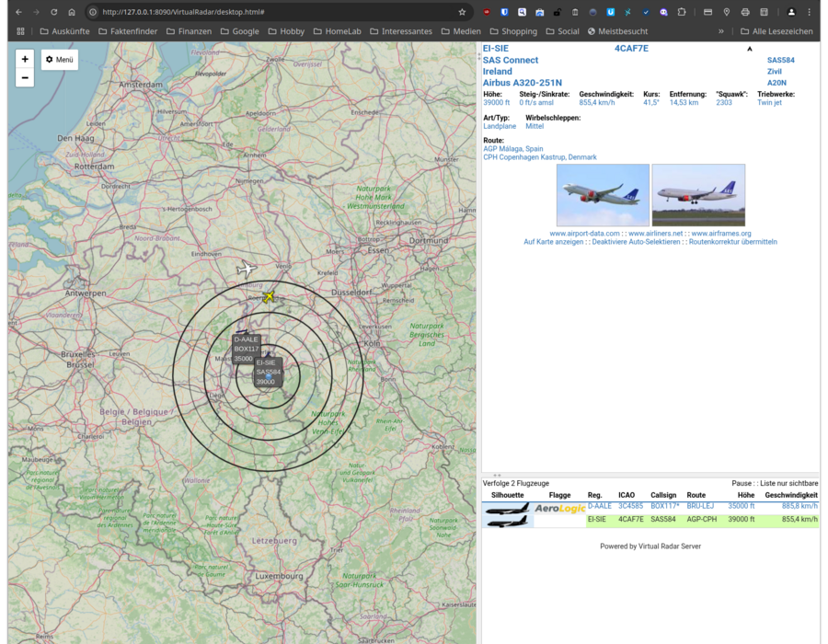The image size is (828, 644).
Task: Click 'Deaktiviere Auto-Selektieren' link
Action: 636,242
